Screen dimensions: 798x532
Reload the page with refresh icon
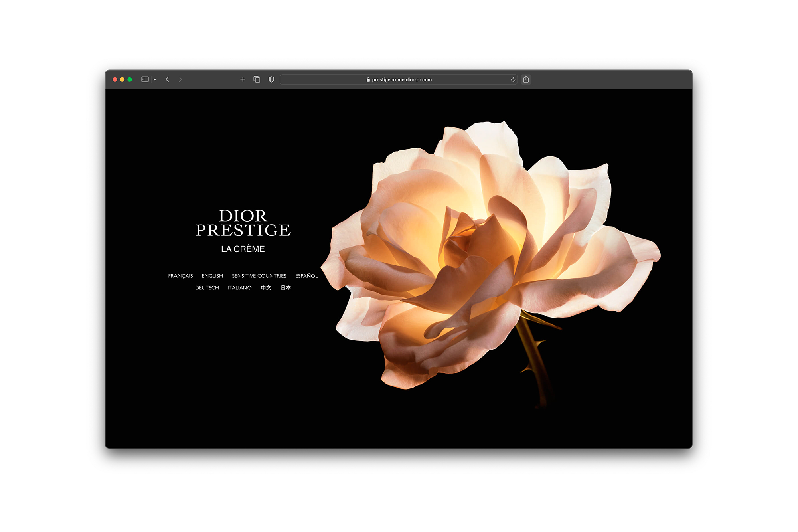pos(513,79)
